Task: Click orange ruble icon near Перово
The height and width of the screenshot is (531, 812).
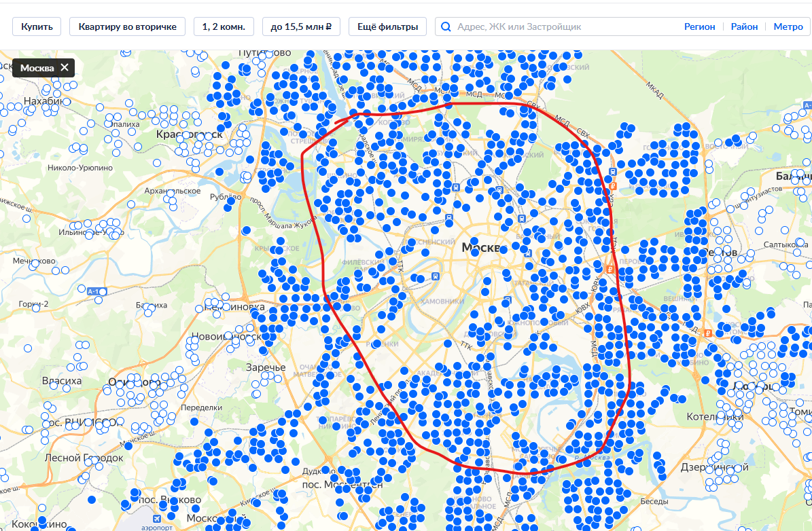Action: click(609, 269)
